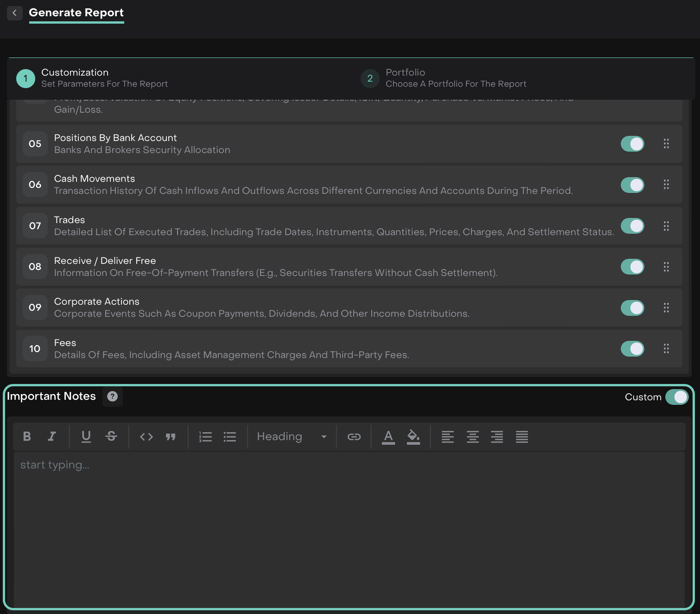Go back using the back arrow button
700x614 pixels.
[x=15, y=13]
